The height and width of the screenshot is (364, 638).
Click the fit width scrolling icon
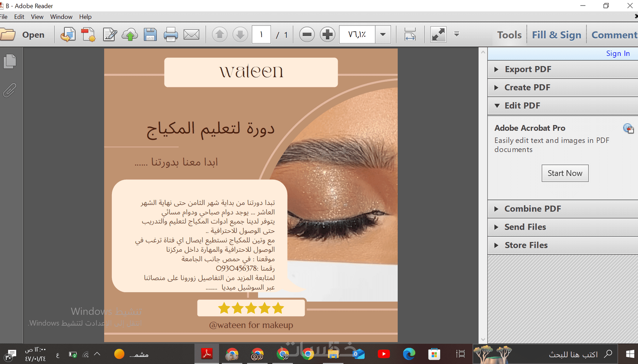pos(410,35)
